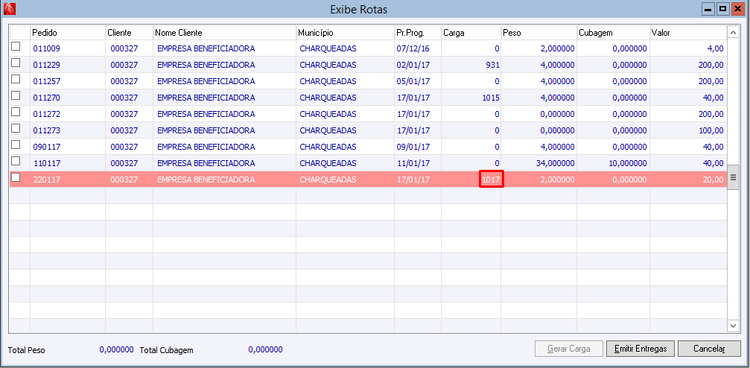750x368 pixels.
Task: Click pedido number 011273
Action: [46, 131]
